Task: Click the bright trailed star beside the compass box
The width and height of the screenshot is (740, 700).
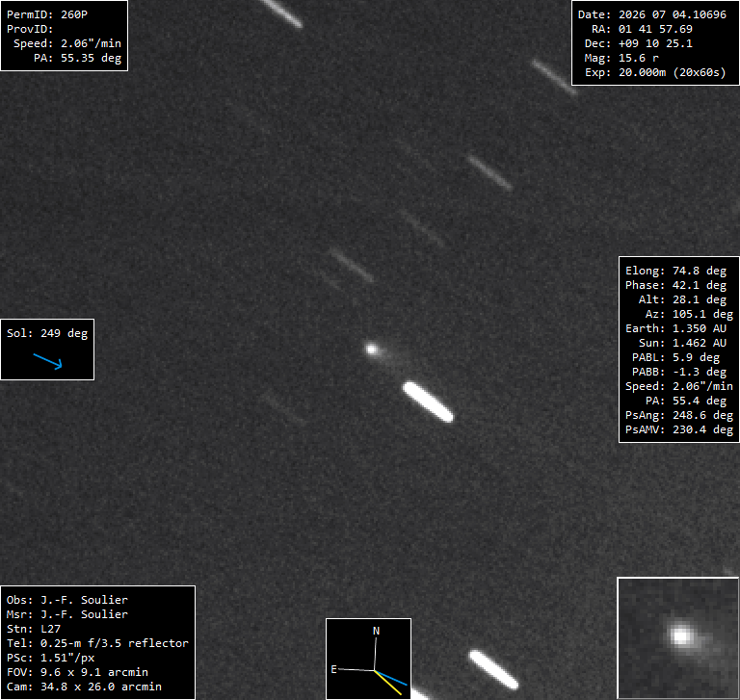Action: 493,670
